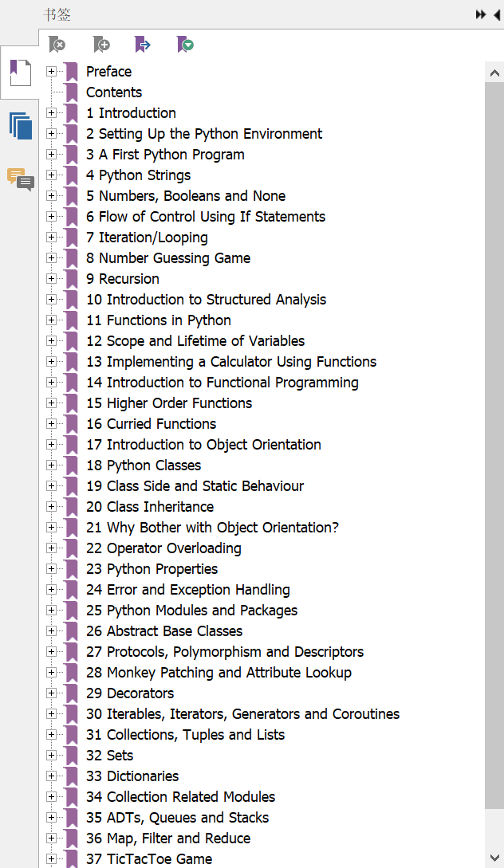Collapse the panel with left triangle icon
The image size is (504, 868).
pos(497,14)
